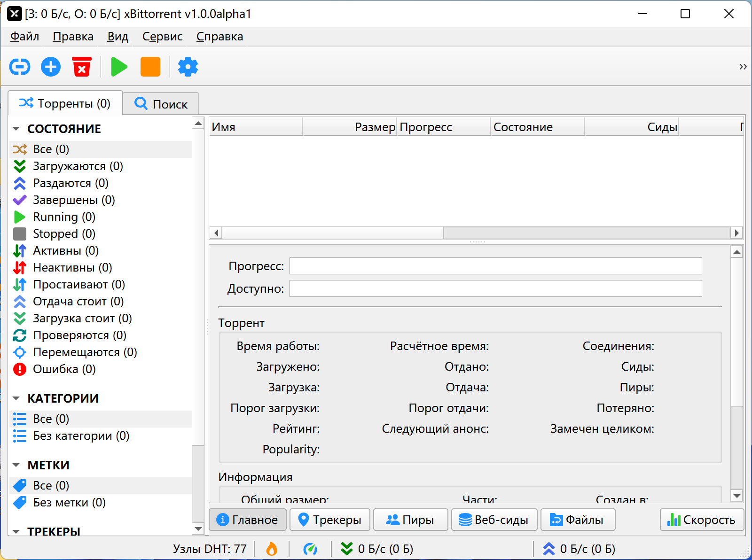Select the Завершены (0) filter

101,200
